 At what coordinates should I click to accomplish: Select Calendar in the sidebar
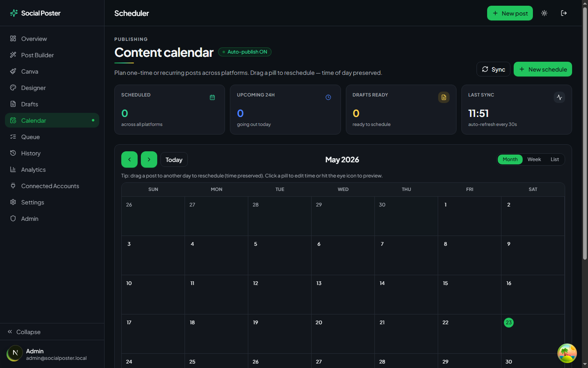point(52,120)
